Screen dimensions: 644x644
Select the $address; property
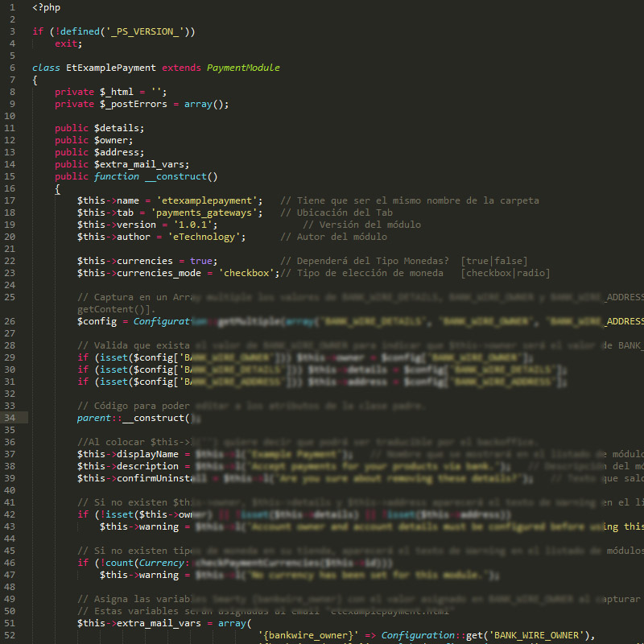point(119,152)
